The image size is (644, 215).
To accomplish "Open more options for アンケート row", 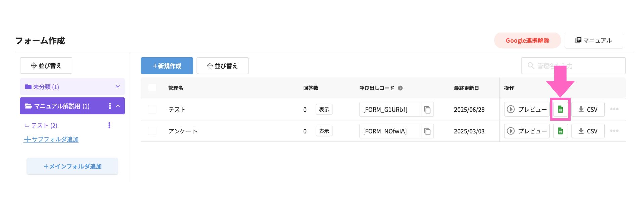I will click(x=614, y=131).
